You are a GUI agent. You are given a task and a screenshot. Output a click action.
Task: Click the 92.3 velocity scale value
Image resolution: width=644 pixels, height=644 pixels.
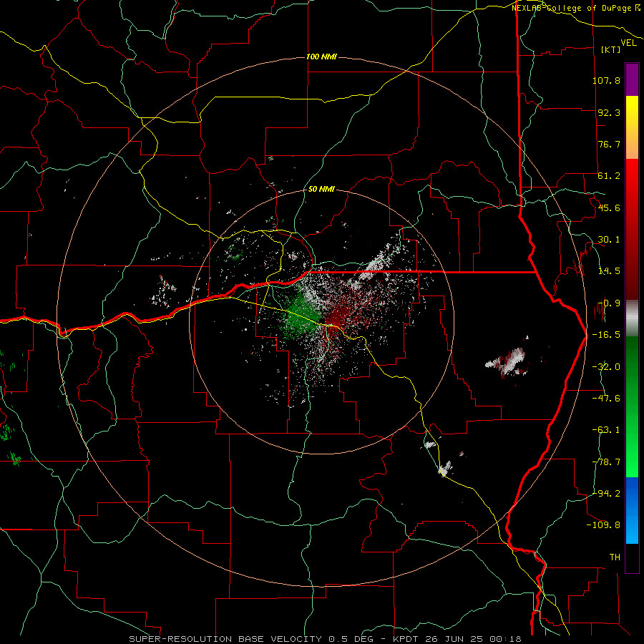point(609,112)
